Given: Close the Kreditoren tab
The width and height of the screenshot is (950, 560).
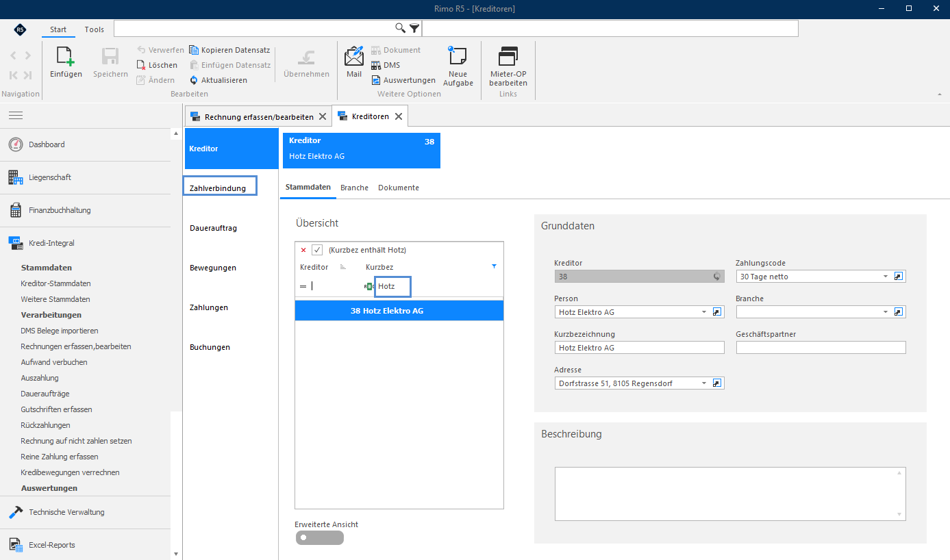Looking at the screenshot, I should click(399, 116).
